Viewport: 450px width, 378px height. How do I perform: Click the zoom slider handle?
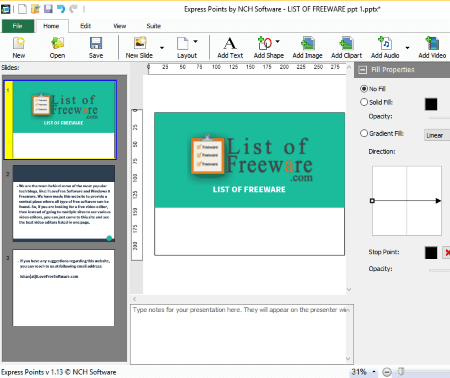coord(402,371)
